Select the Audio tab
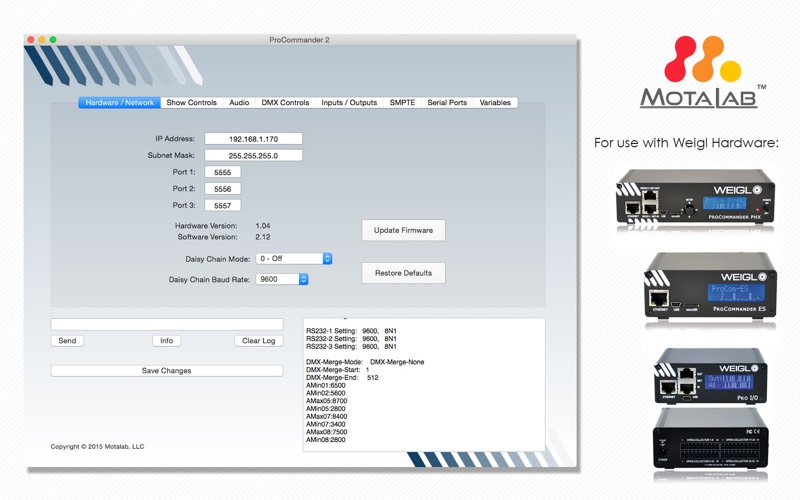 pos(239,103)
